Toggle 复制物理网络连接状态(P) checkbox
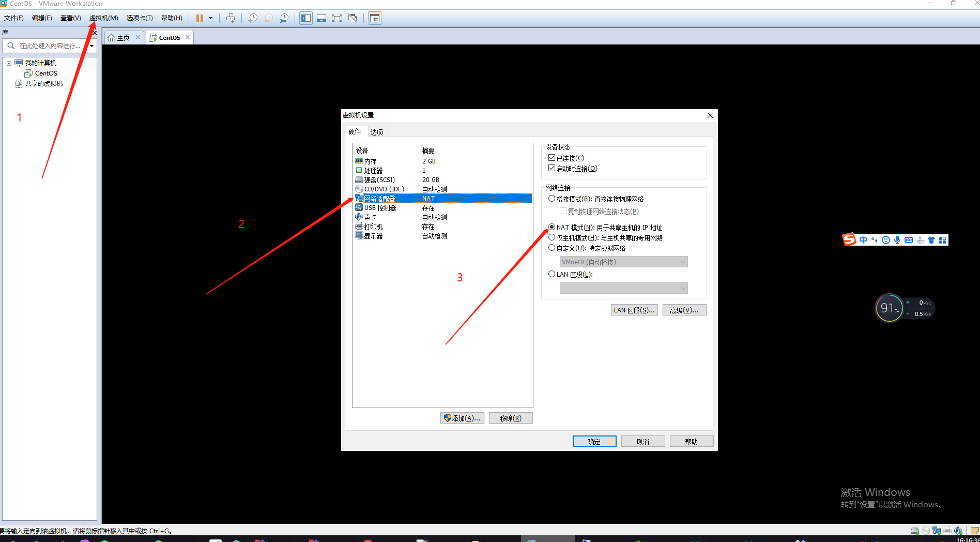This screenshot has height=542, width=980. click(x=563, y=211)
